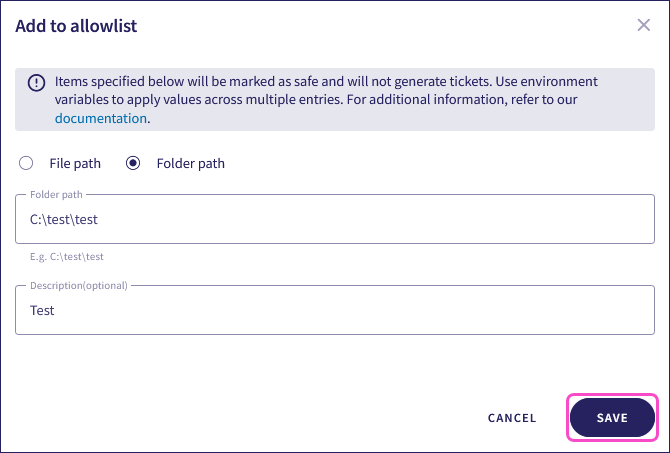Select the File path radio button

(27, 163)
